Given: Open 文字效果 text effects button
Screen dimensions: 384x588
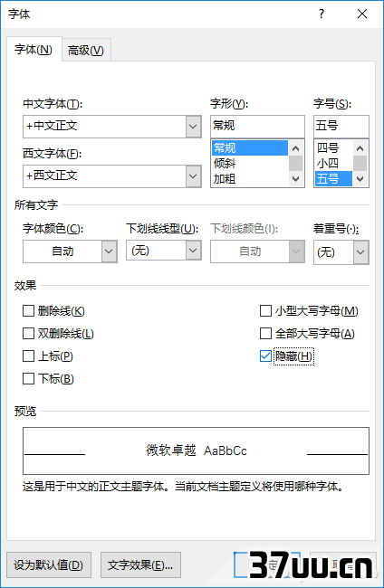Looking at the screenshot, I should [140, 564].
